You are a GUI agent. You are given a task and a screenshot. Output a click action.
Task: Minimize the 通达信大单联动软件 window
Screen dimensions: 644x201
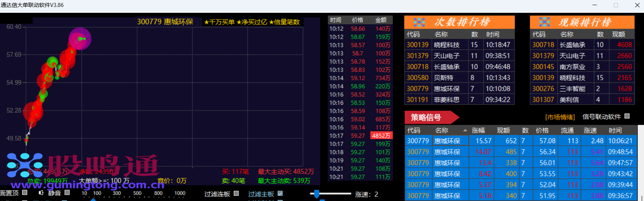[x=594, y=5]
